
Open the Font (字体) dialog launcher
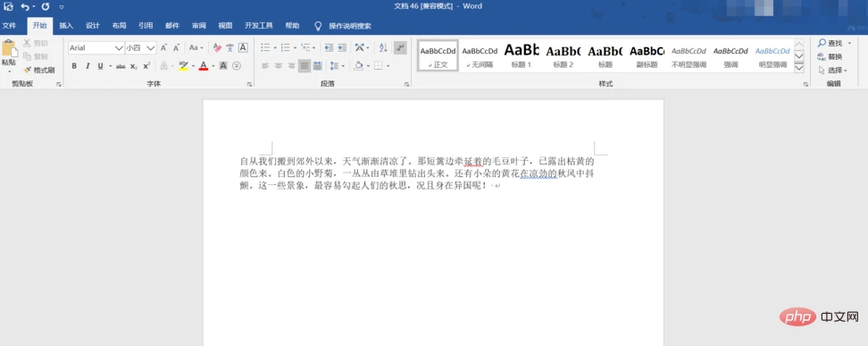pos(250,84)
